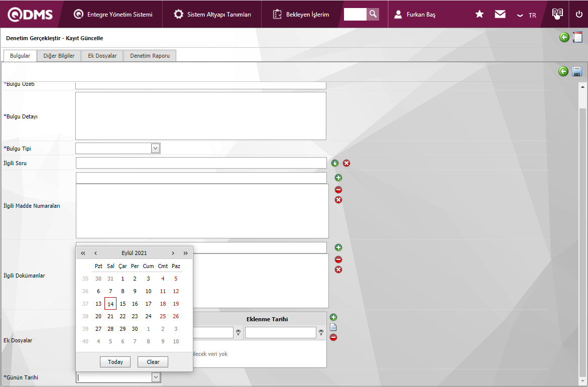Click the QDMS logo
588x387 pixels.
pos(30,14)
